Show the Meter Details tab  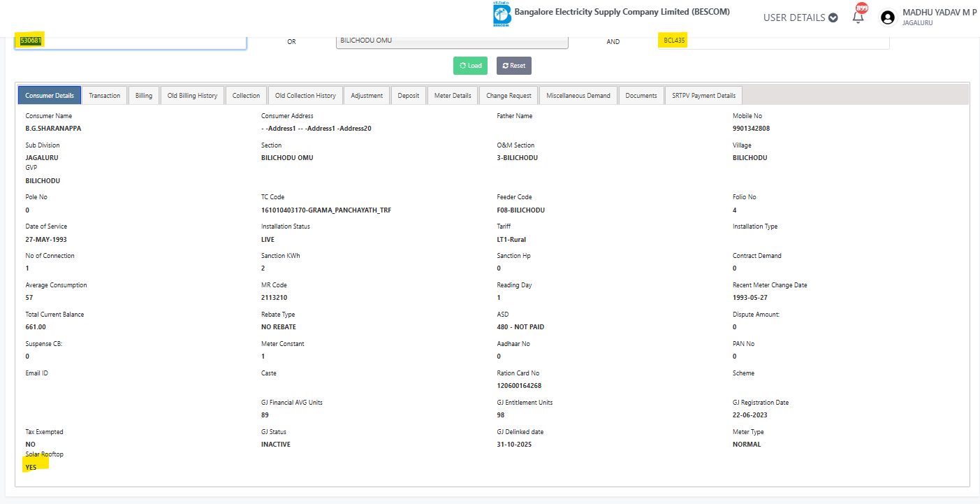pyautogui.click(x=453, y=96)
